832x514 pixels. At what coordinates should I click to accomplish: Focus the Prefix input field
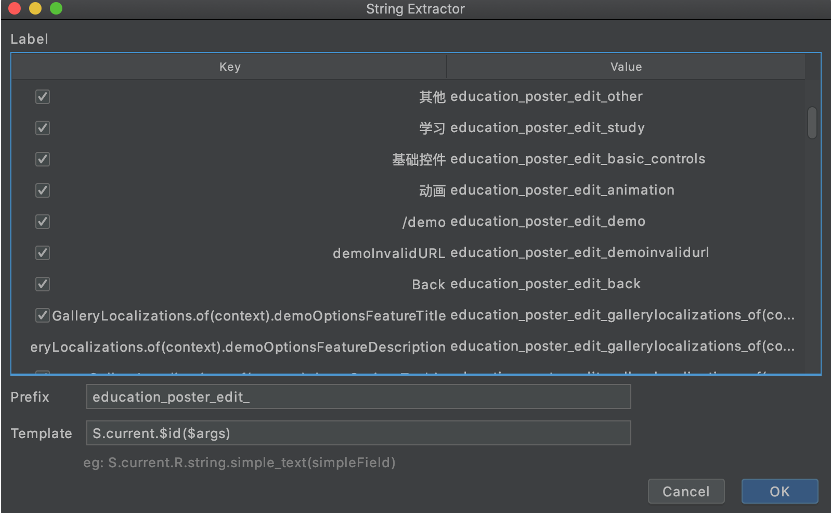pos(358,397)
